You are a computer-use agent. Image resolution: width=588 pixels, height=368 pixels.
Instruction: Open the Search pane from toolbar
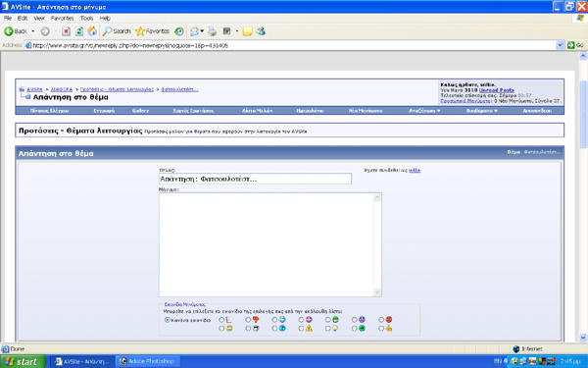pyautogui.click(x=117, y=31)
